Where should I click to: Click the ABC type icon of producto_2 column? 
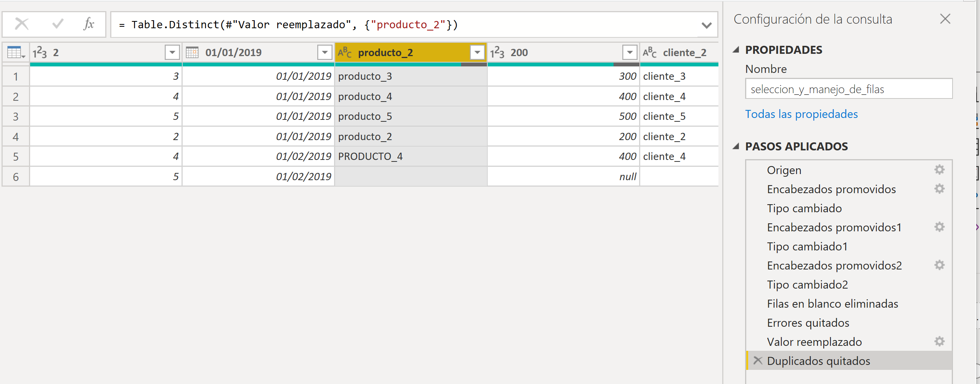click(345, 52)
